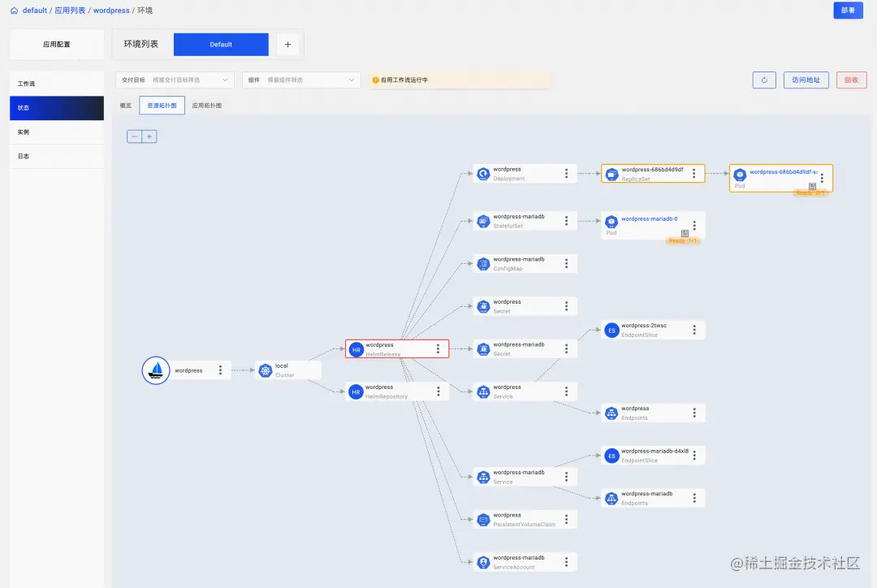This screenshot has height=588, width=877.
Task: Open the 应用配置 panel
Action: [x=57, y=44]
